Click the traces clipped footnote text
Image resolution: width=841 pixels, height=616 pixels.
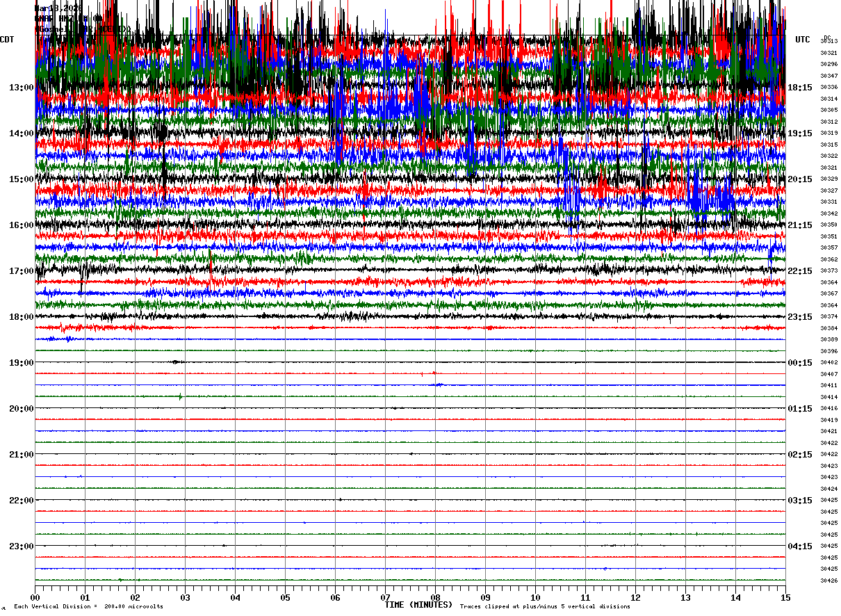(x=545, y=607)
